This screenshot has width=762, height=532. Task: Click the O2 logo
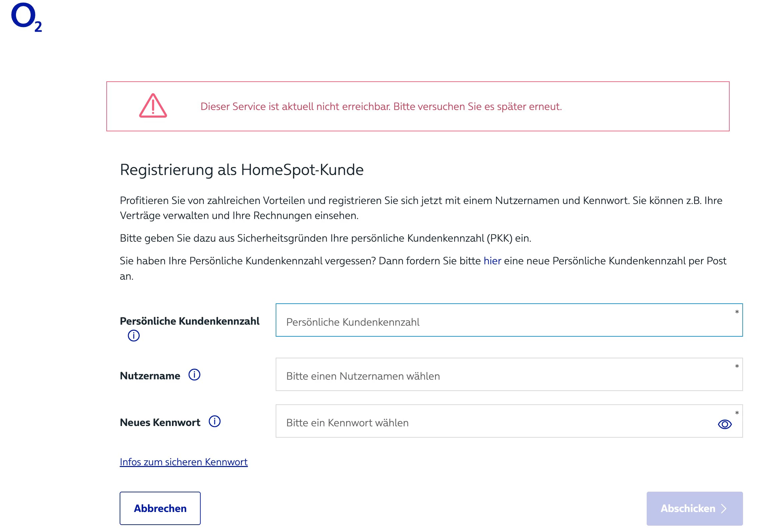tap(26, 17)
